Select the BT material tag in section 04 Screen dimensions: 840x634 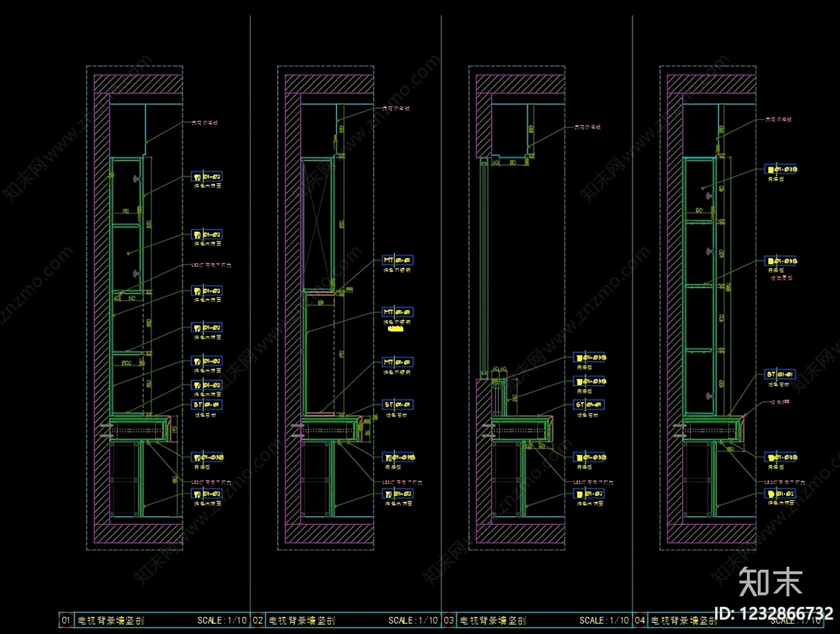pos(780,375)
